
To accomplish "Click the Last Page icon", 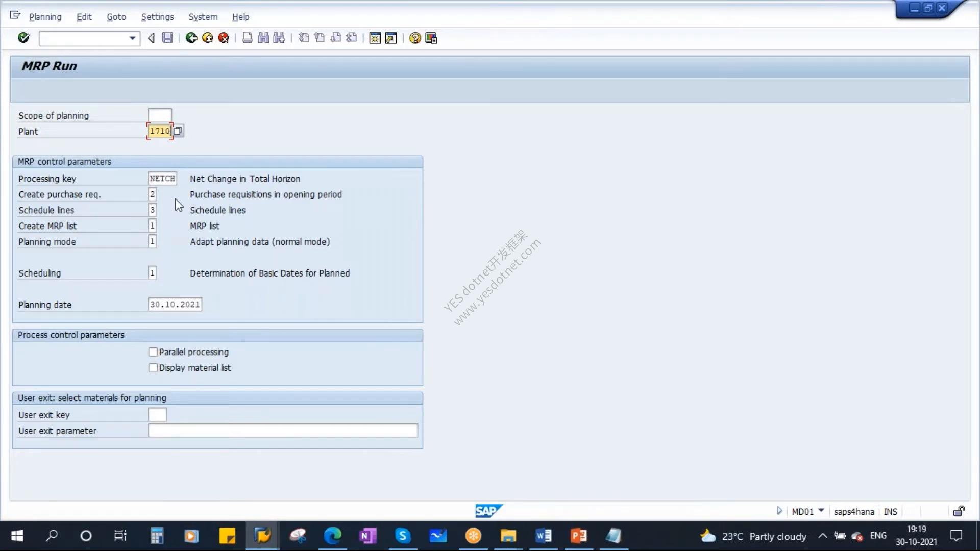I will pos(351,38).
